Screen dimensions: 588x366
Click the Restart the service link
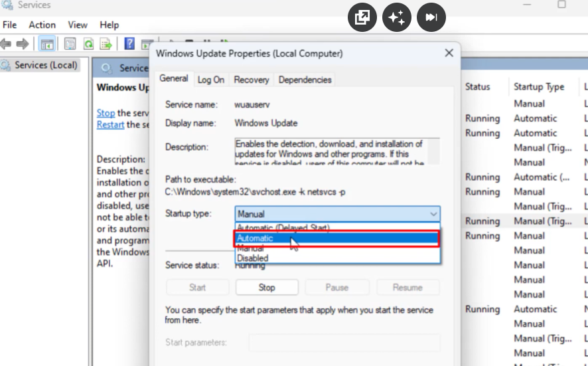[x=110, y=125]
